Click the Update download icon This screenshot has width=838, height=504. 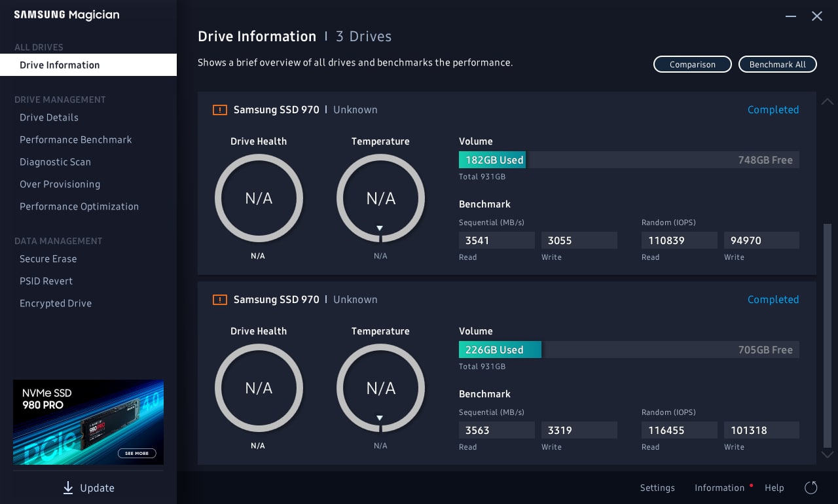(68, 488)
